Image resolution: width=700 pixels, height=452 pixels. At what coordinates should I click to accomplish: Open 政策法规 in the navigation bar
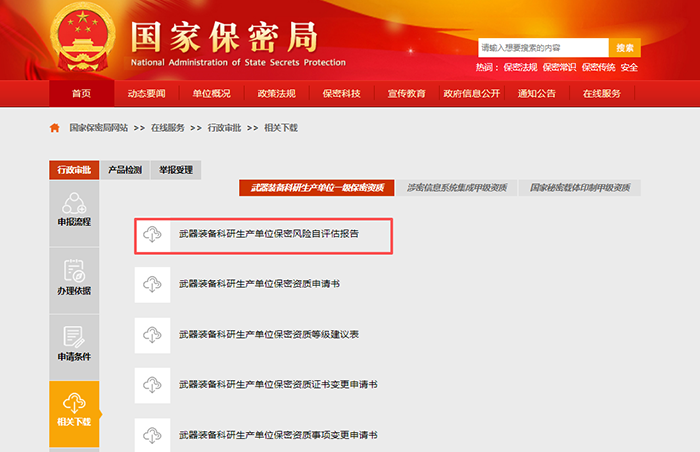tap(276, 94)
